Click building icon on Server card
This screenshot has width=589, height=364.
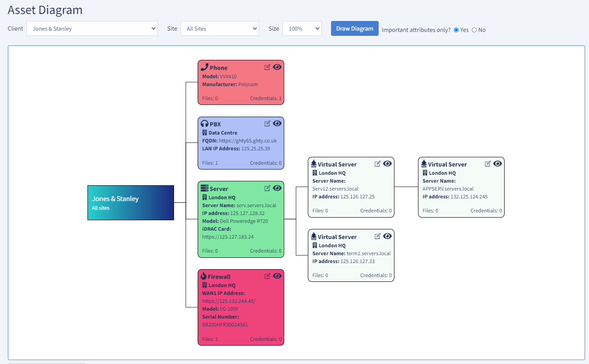(204, 197)
